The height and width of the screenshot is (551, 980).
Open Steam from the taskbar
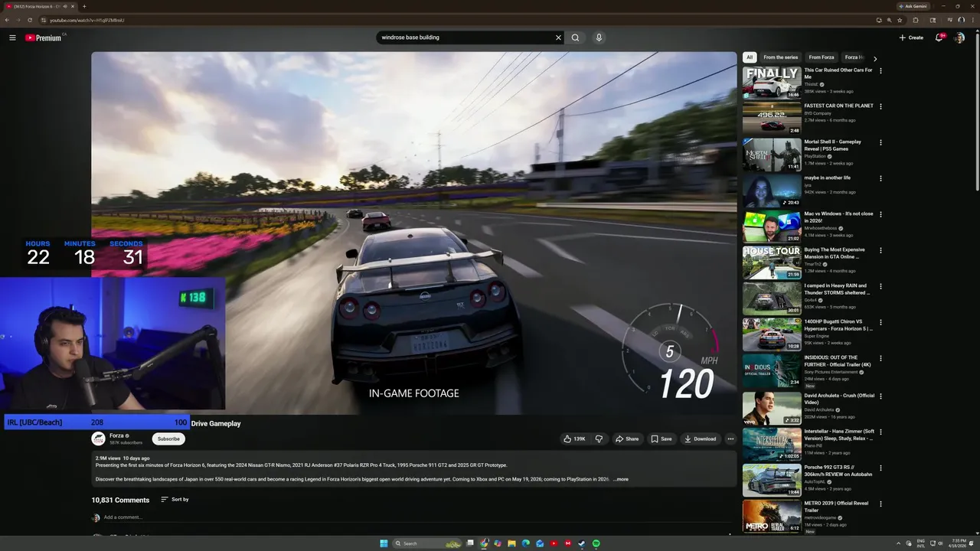point(582,543)
